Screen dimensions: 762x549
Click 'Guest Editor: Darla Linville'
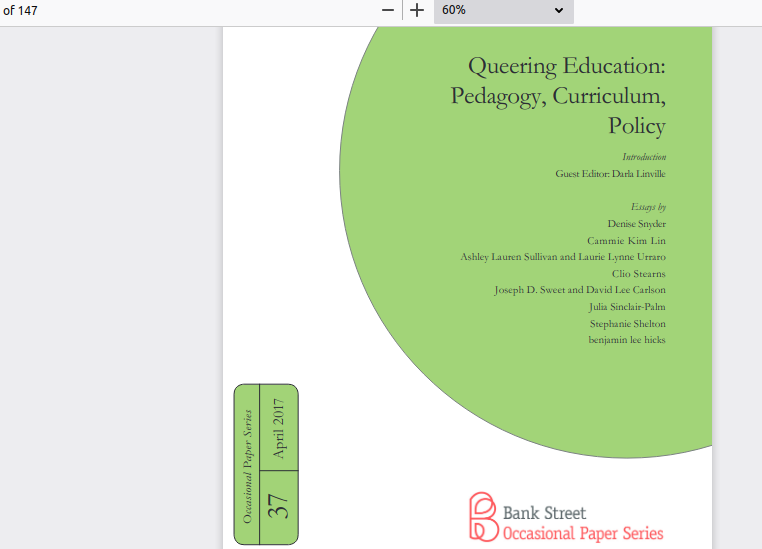[610, 173]
